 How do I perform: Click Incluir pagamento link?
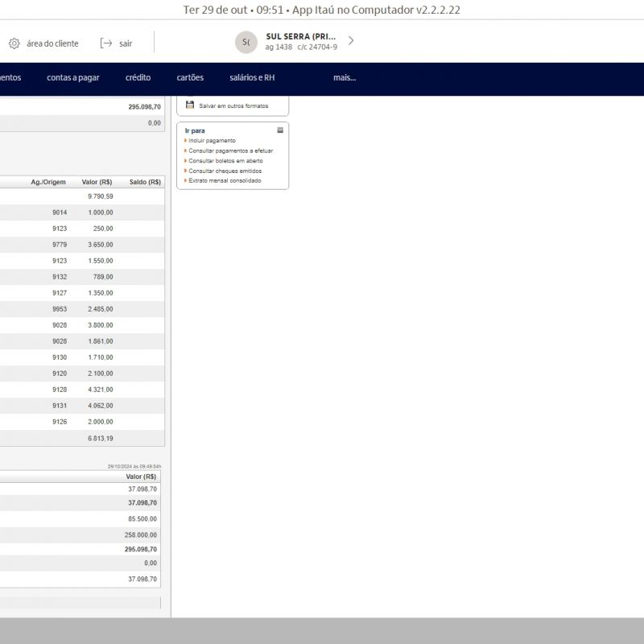(212, 140)
